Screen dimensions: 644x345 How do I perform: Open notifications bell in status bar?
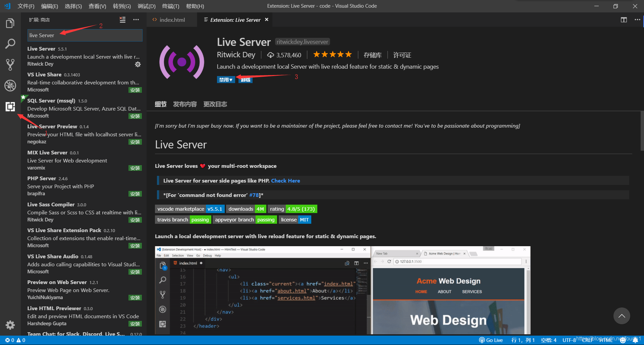[635, 340]
